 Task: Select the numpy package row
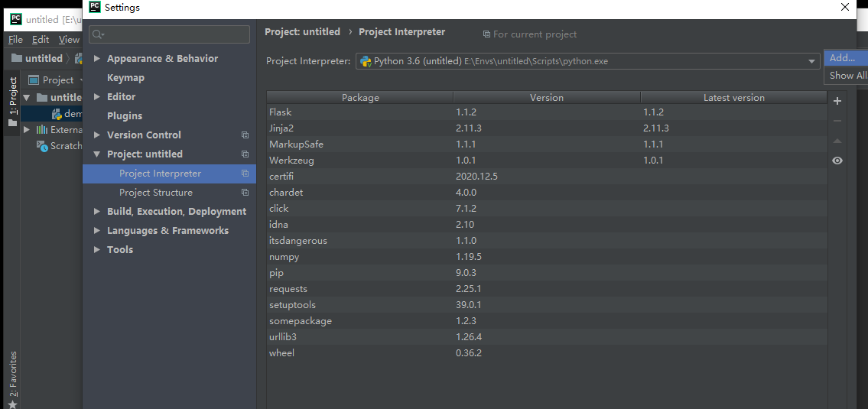tap(547, 257)
